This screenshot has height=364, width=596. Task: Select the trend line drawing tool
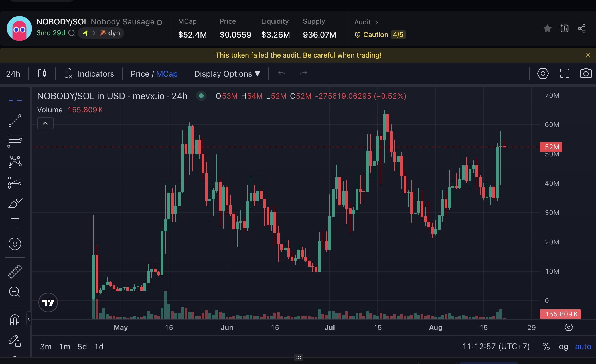click(15, 121)
